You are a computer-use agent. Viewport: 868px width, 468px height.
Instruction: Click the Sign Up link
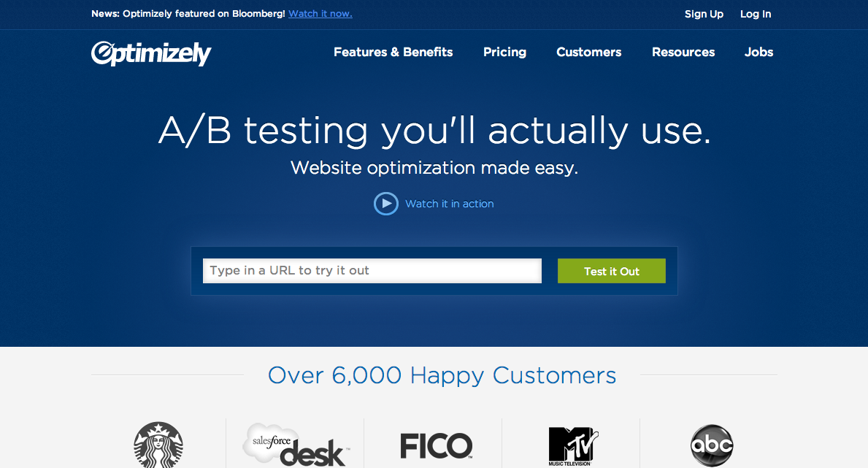tap(704, 15)
